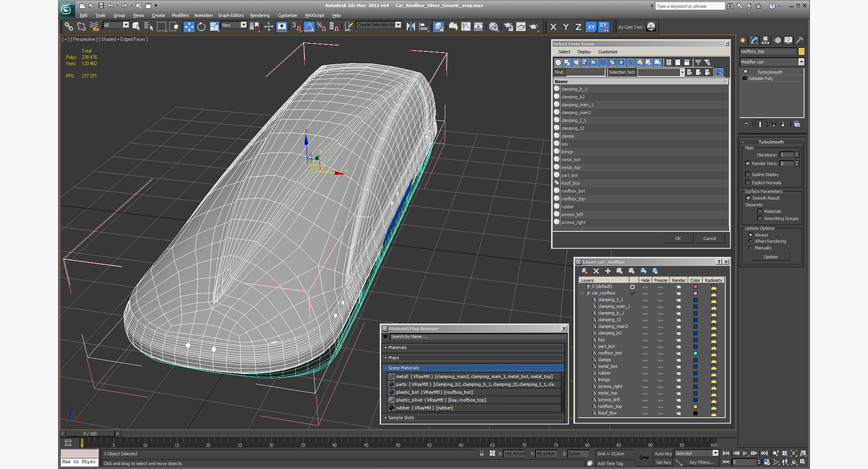The image size is (868, 469).
Task: Open Key Filters button
Action: pos(701,463)
